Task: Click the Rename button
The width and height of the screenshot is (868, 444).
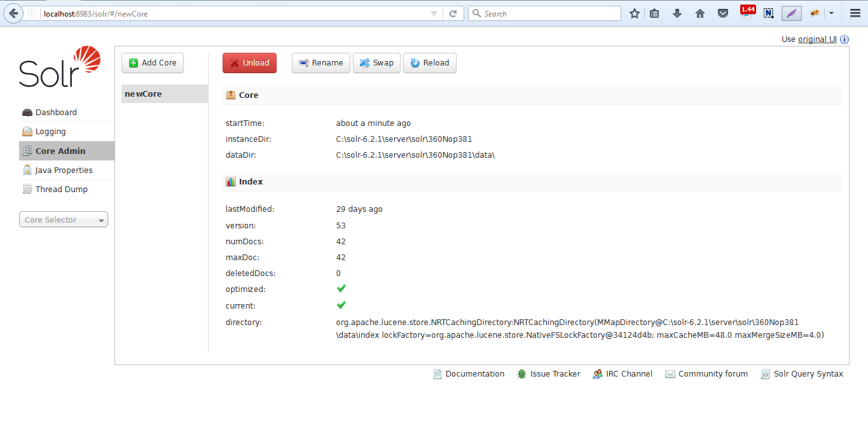Action: pyautogui.click(x=321, y=63)
